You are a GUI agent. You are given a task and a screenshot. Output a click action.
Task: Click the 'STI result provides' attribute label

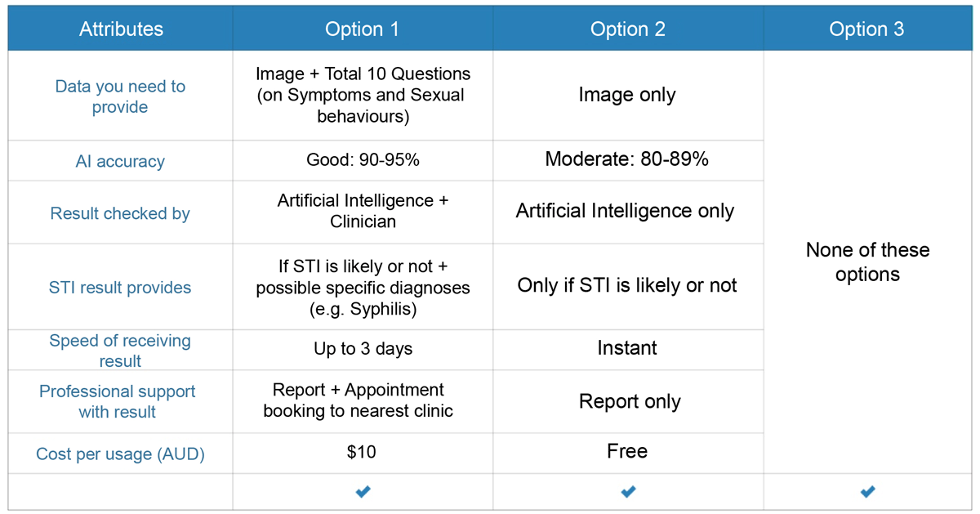coord(120,288)
